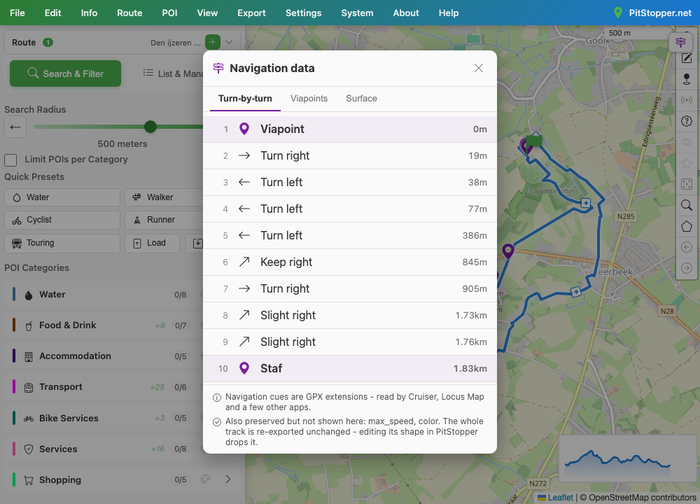This screenshot has width=700, height=504.
Task: Click the partly hidden save-preset icon beside Load
Action: 197,243
